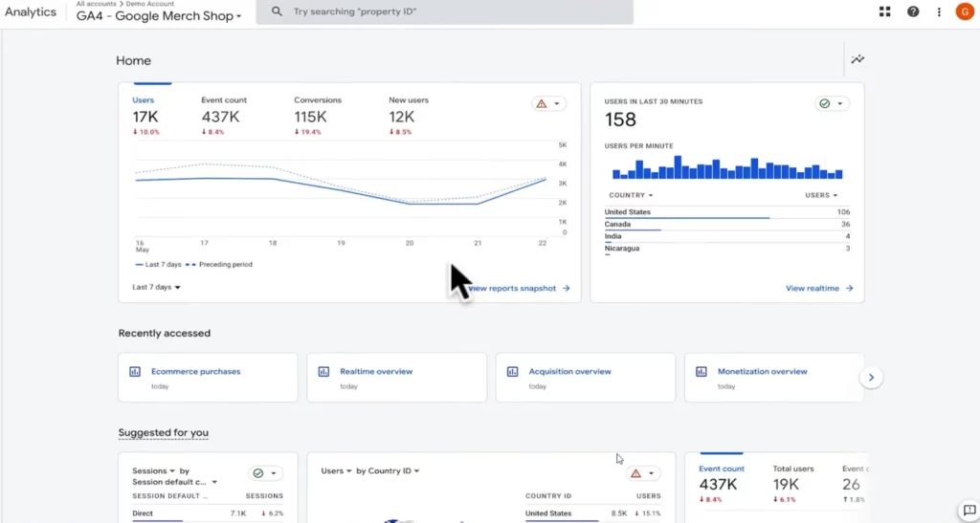Open the warning dropdown on Country ID card

642,473
